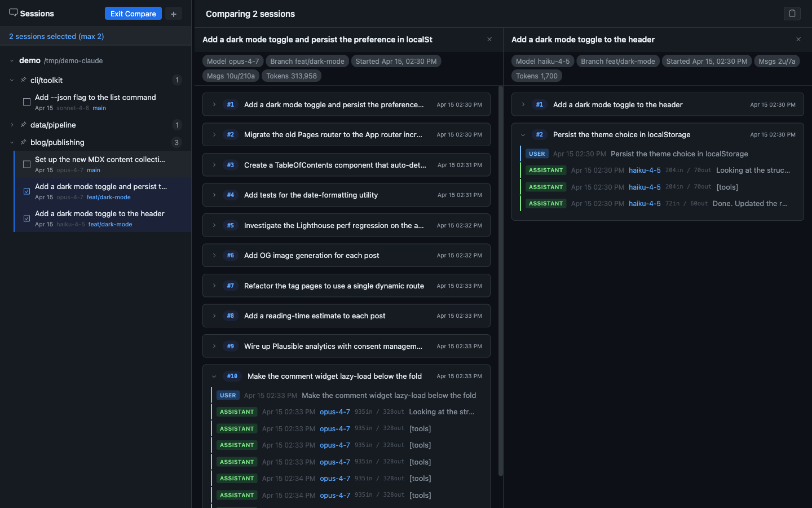The height and width of the screenshot is (508, 812).
Task: Collapse the cli/toolkit group
Action: [x=12, y=80]
